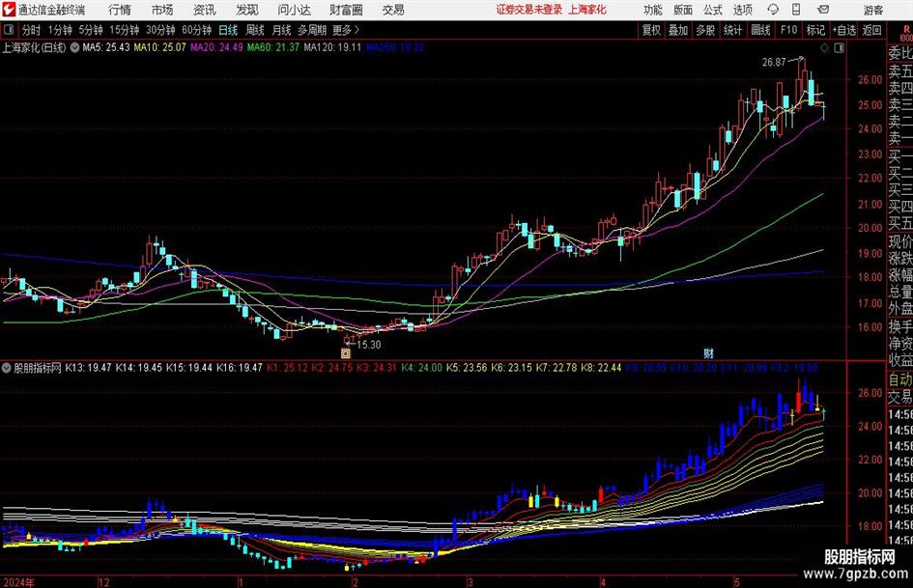Click the MA60: 21.37 indicator value

(273, 47)
